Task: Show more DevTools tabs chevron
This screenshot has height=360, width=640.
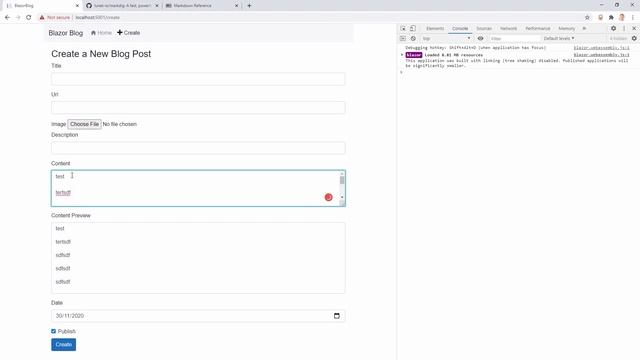Action: (x=584, y=29)
